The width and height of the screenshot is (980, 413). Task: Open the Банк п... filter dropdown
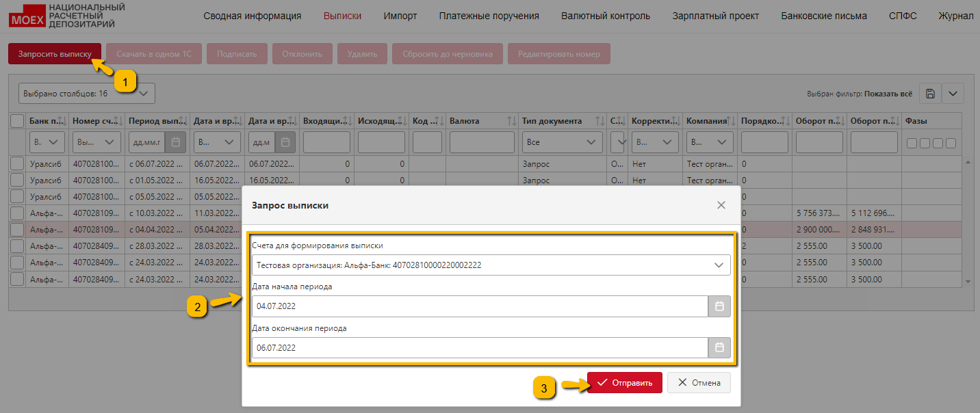47,142
